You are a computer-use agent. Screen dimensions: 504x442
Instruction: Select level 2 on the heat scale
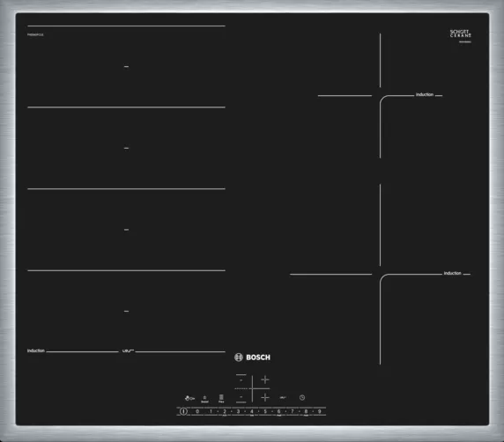225,411
